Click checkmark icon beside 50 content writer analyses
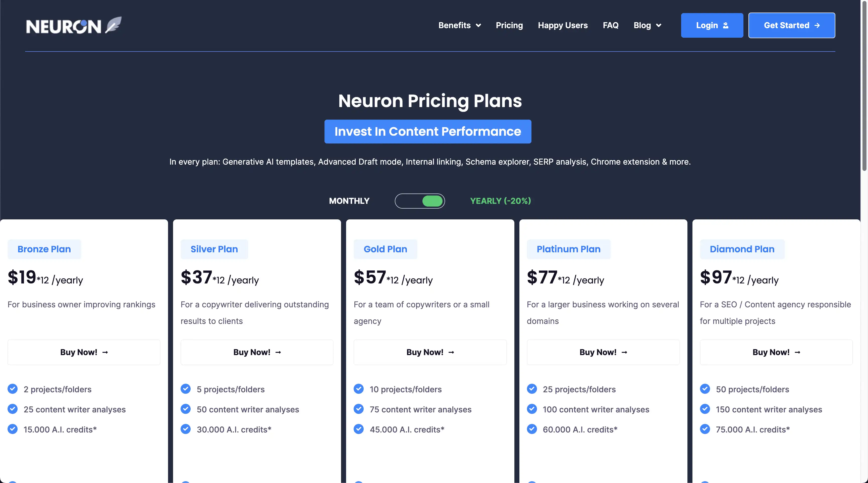This screenshot has width=868, height=483. pyautogui.click(x=185, y=409)
